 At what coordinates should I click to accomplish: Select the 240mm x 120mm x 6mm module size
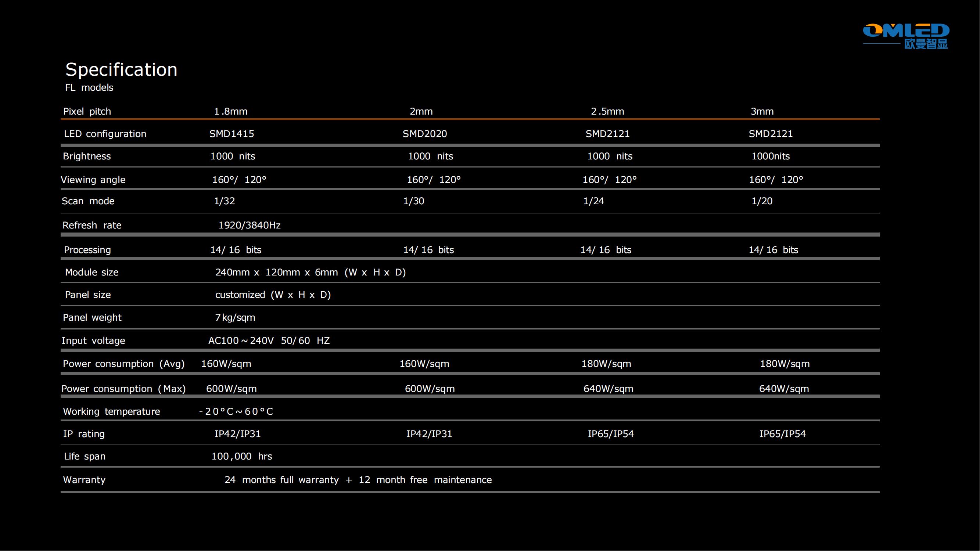click(x=310, y=272)
